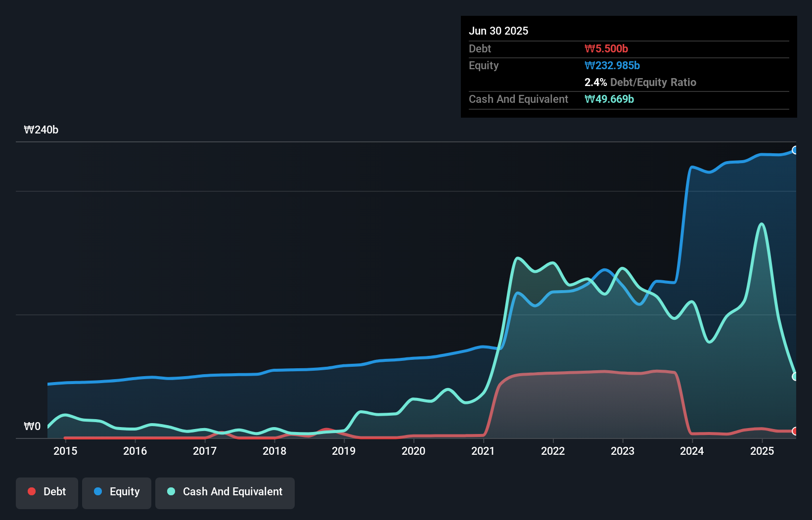Click the Debt label in tooltip
The height and width of the screenshot is (520, 812).
coord(480,48)
